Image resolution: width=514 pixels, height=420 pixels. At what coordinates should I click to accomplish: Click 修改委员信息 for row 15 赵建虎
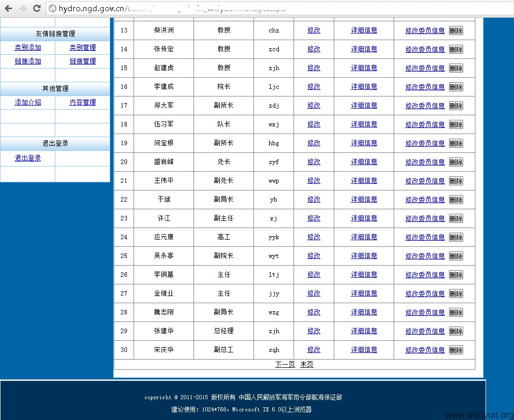(x=425, y=68)
